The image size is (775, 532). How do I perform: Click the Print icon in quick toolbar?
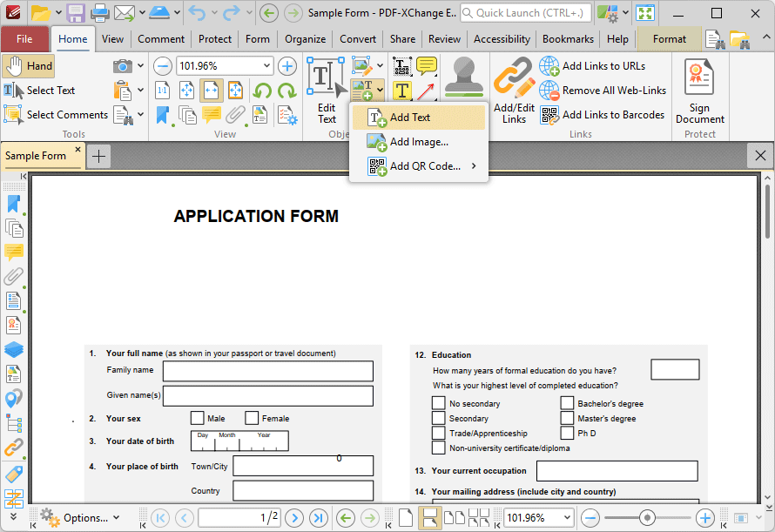(x=99, y=13)
